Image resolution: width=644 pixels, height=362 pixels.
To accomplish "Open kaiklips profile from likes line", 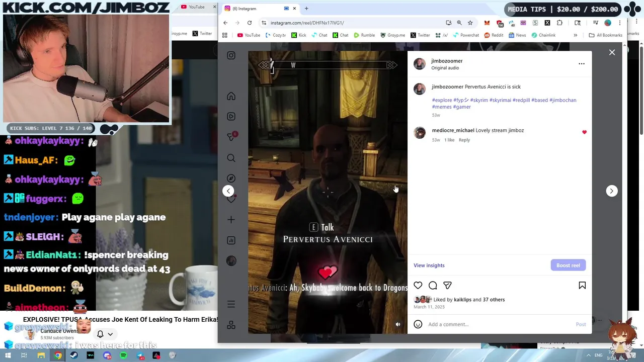I will pos(462,300).
